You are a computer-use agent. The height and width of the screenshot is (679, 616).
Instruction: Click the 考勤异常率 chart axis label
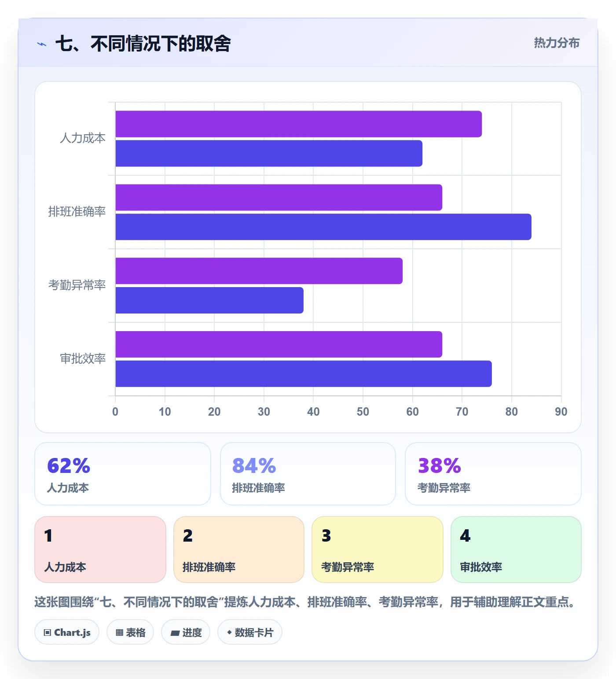click(77, 285)
